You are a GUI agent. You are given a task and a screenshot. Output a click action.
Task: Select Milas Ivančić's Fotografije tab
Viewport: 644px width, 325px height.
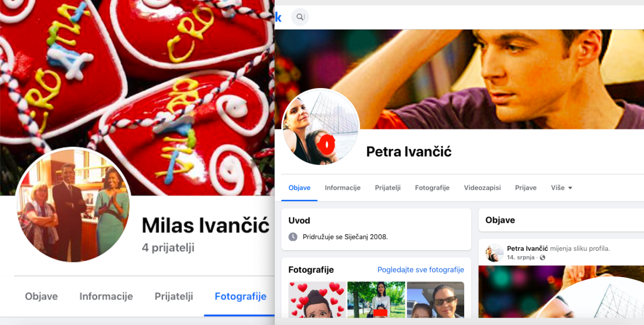[x=240, y=297]
